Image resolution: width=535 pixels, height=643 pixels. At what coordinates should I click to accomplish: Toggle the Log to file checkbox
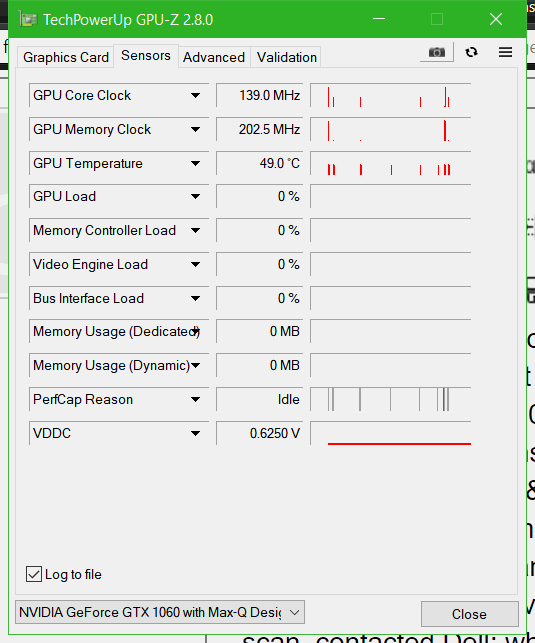point(34,574)
